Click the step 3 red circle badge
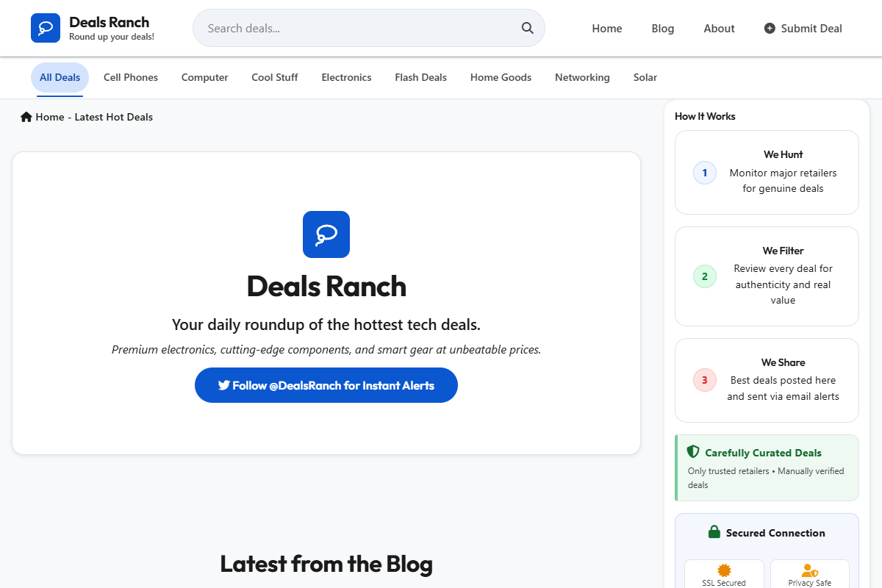Image resolution: width=882 pixels, height=588 pixels. 705,380
